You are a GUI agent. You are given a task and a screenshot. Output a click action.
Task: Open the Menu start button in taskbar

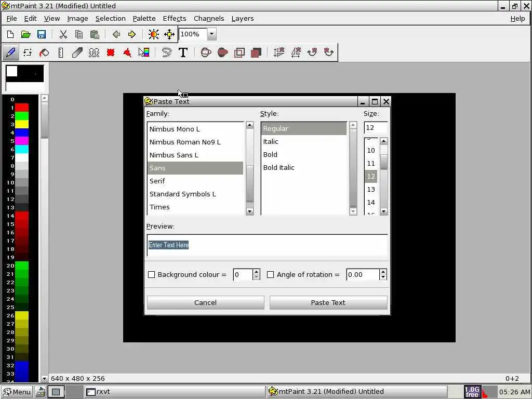tap(17, 392)
